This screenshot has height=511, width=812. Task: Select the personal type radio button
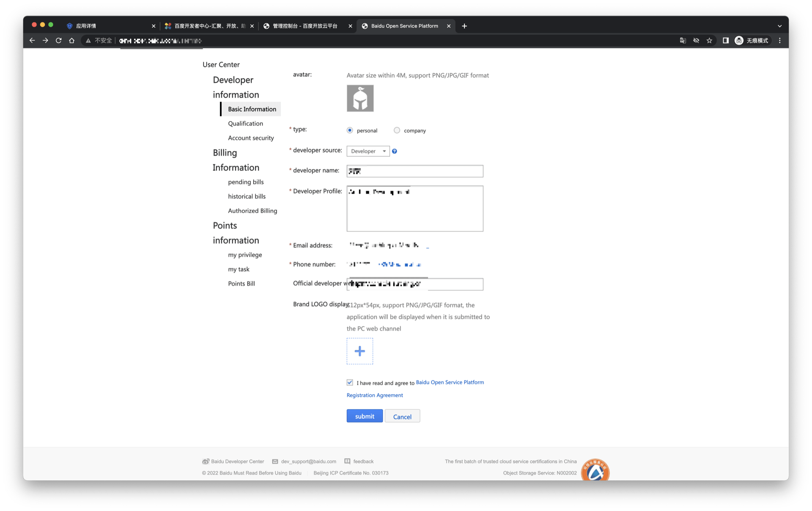coord(350,130)
